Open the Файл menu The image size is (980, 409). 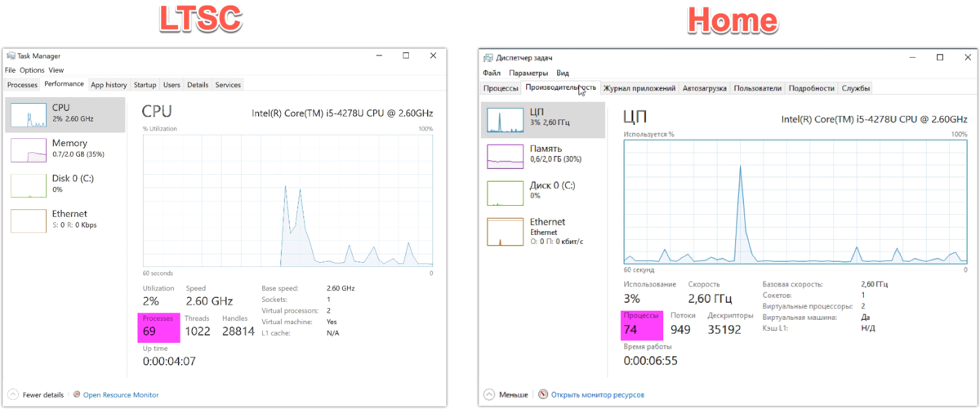pyautogui.click(x=491, y=73)
